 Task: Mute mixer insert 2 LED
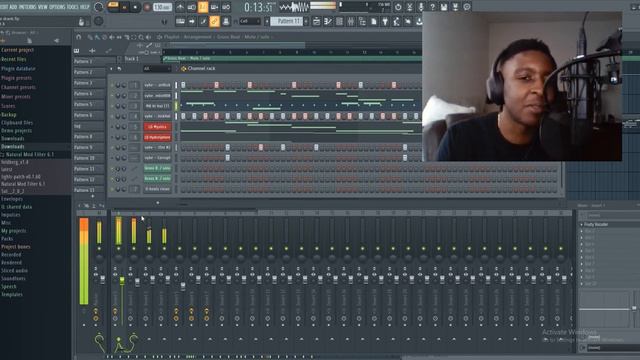click(134, 249)
